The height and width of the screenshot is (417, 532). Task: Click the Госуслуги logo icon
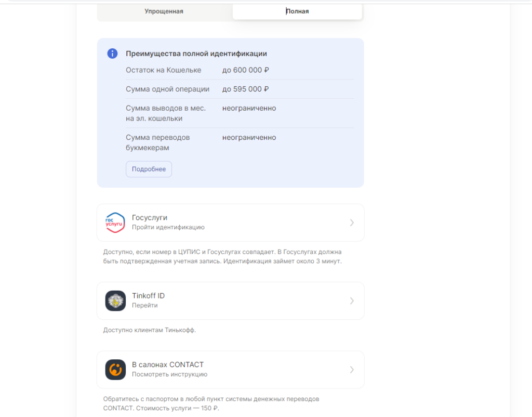(115, 223)
